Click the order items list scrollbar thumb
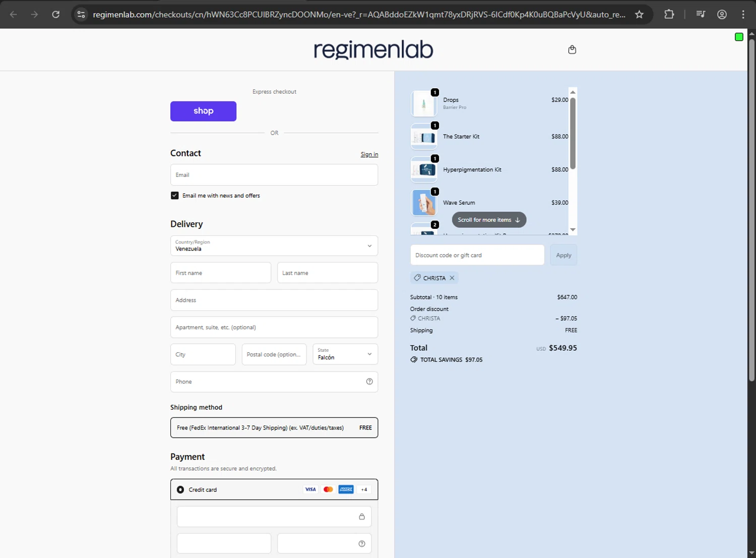The image size is (756, 558). 573,134
